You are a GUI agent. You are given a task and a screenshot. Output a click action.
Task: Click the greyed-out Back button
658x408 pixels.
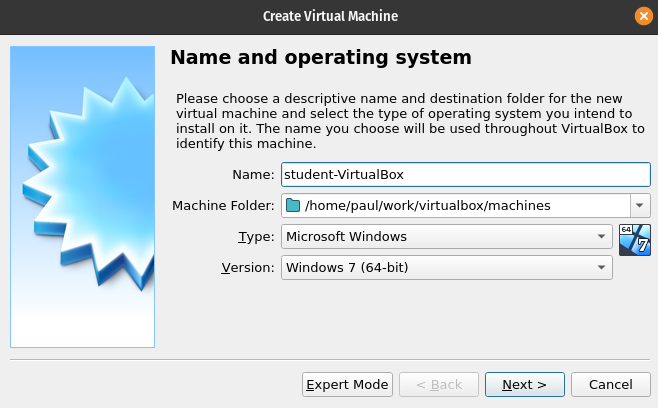tap(438, 385)
